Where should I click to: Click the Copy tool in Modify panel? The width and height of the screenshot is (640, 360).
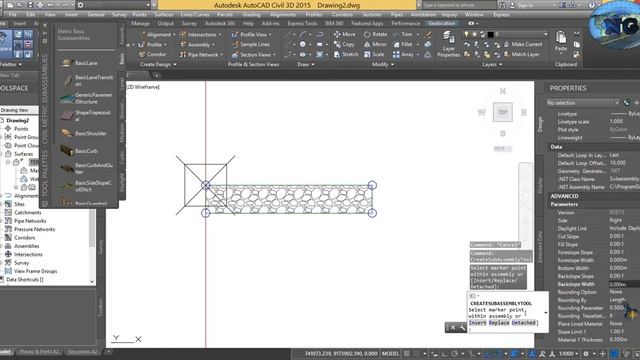(x=344, y=44)
